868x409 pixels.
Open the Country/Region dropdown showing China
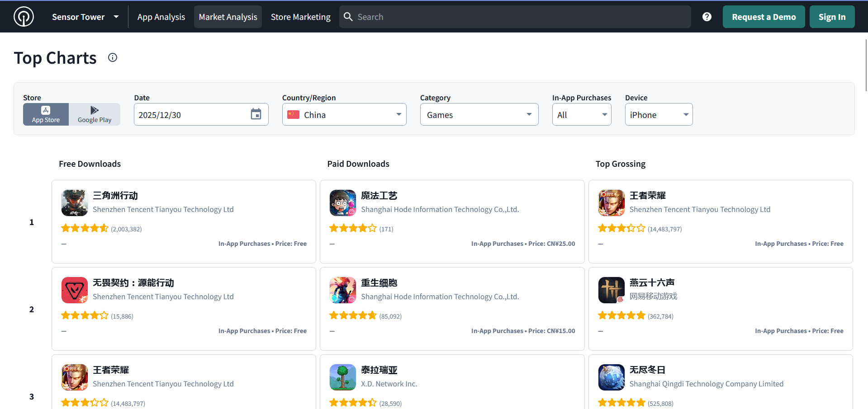pyautogui.click(x=344, y=114)
